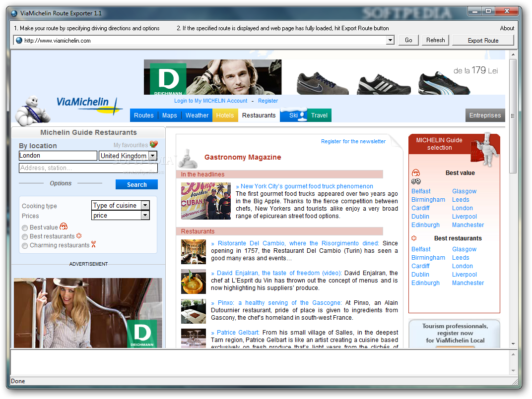Open the About link
The image size is (532, 399).
coord(507,28)
